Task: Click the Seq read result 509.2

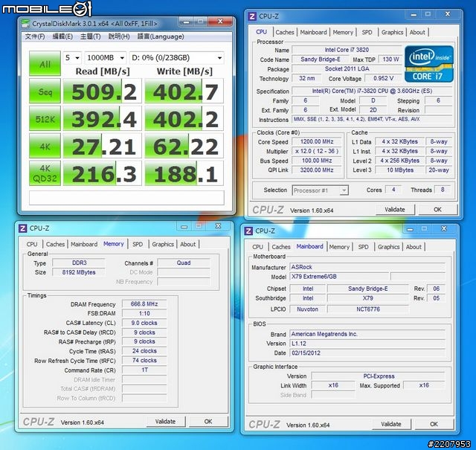Action: (102, 91)
